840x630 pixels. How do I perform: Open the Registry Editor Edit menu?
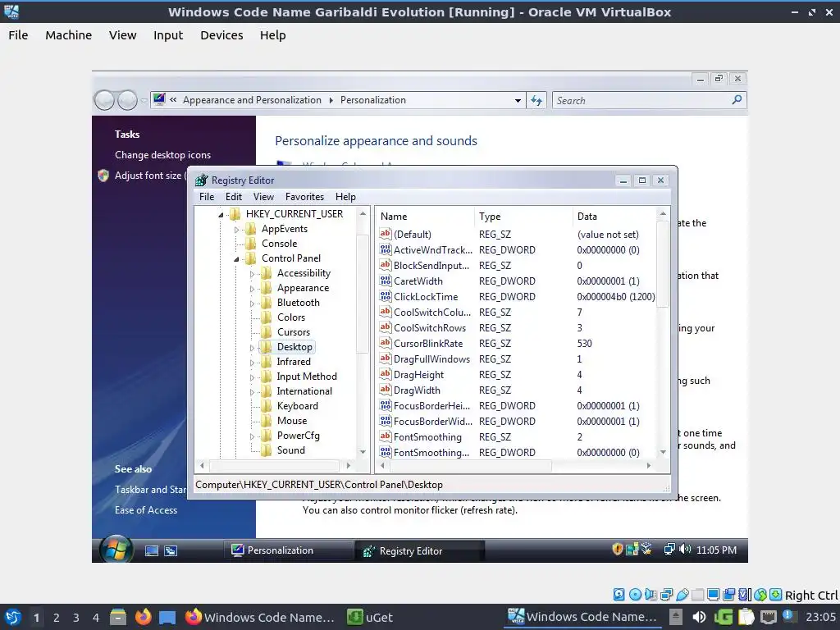(234, 197)
